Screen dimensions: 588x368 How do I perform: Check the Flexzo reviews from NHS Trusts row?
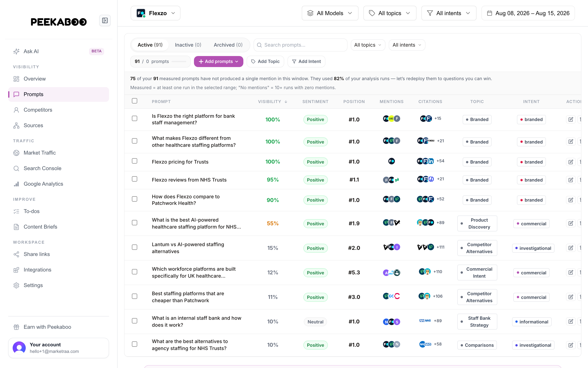click(135, 179)
